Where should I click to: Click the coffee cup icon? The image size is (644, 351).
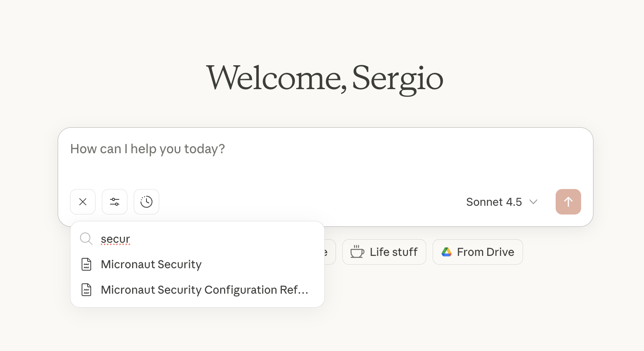pos(357,252)
